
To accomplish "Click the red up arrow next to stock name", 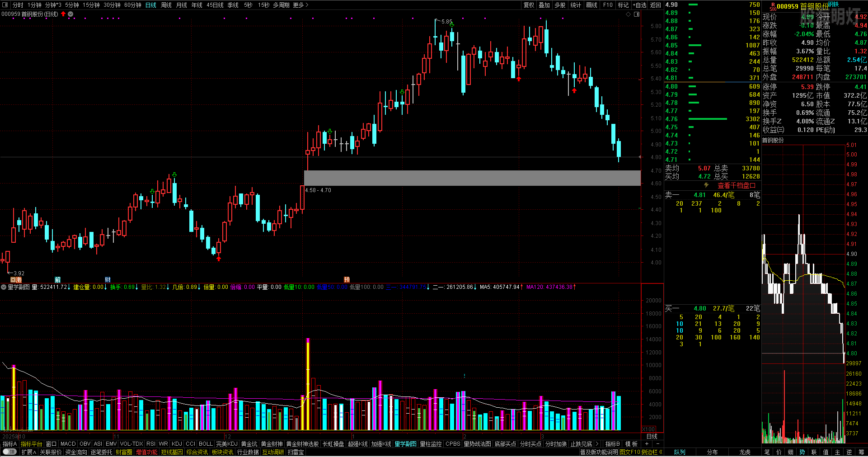I will 63,14.
